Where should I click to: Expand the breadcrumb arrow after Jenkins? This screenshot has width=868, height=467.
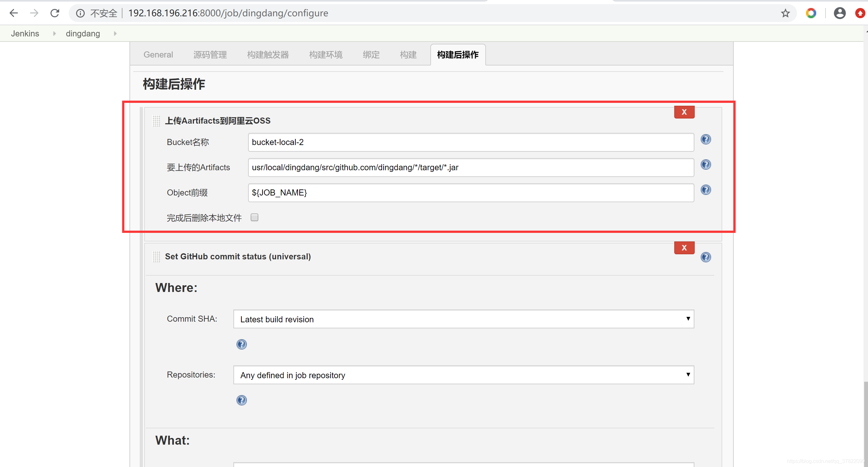pos(54,34)
